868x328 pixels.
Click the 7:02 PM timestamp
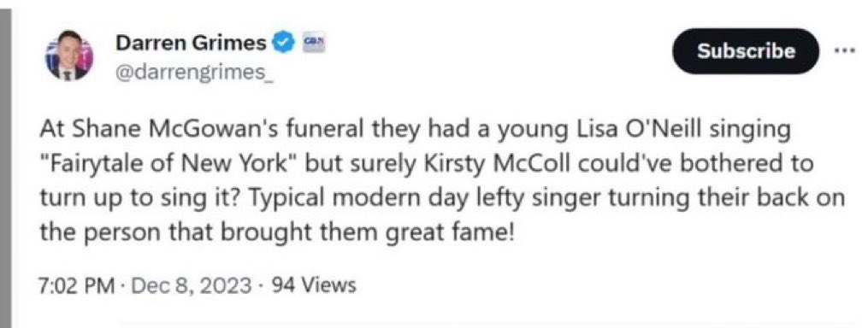[x=76, y=286]
